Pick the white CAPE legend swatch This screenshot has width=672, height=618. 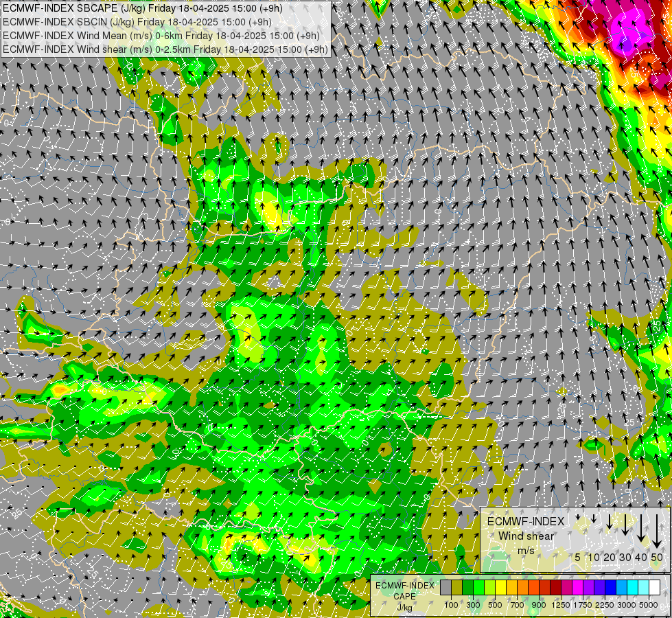654,587
